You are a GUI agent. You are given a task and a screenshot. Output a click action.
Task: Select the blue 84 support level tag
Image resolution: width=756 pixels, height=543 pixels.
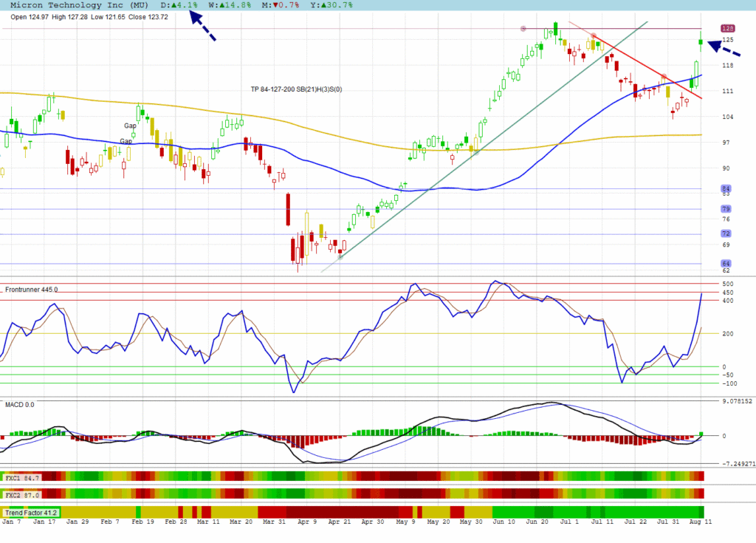(726, 188)
